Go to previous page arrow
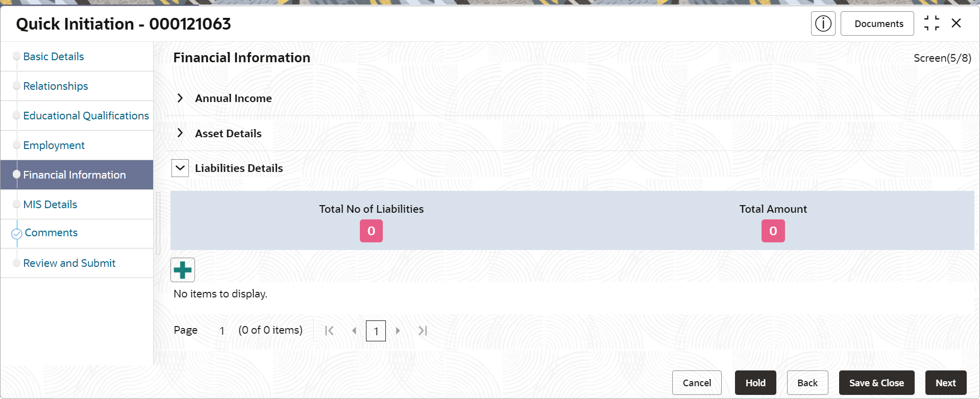 [x=354, y=331]
